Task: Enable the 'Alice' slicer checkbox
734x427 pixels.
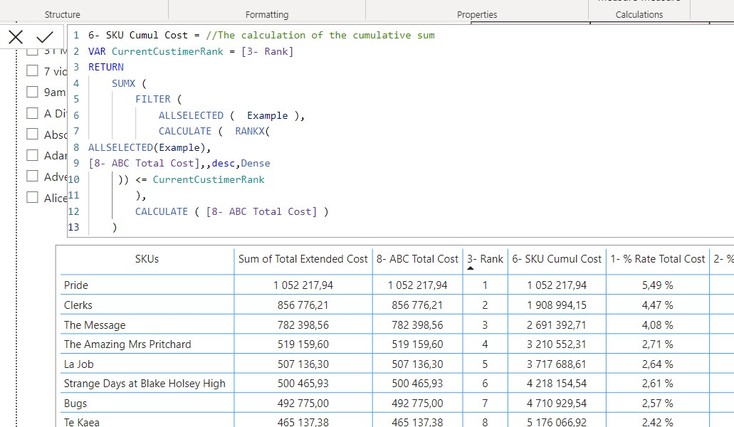Action: tap(32, 197)
